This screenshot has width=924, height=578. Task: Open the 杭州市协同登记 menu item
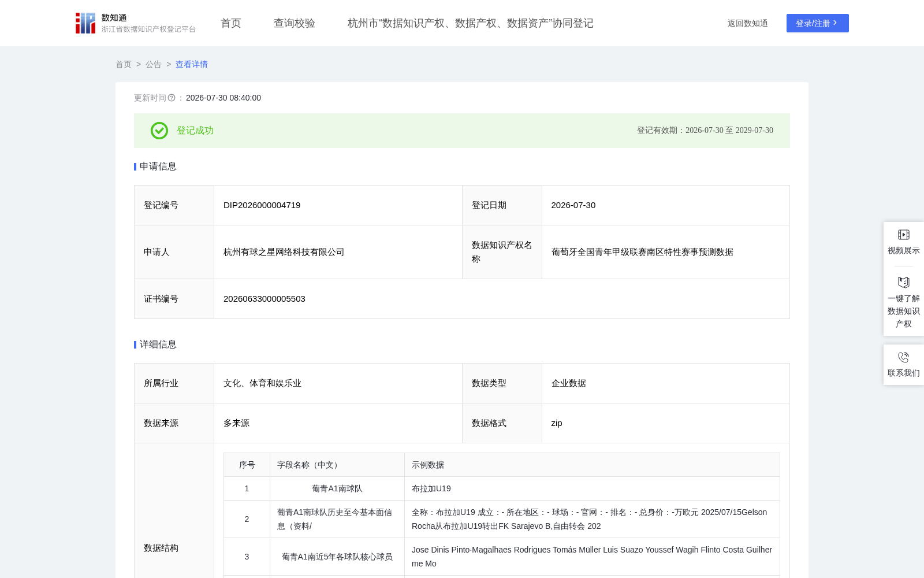(471, 23)
